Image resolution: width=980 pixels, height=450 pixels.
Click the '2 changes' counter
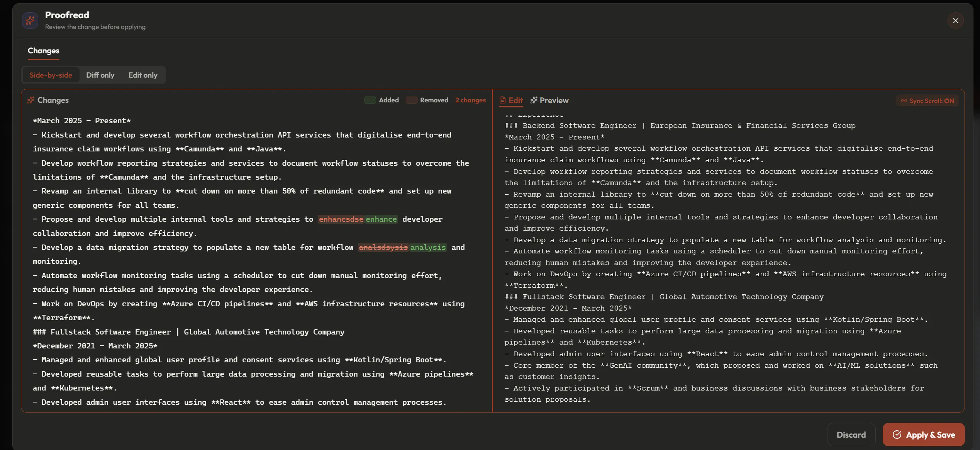tap(470, 100)
